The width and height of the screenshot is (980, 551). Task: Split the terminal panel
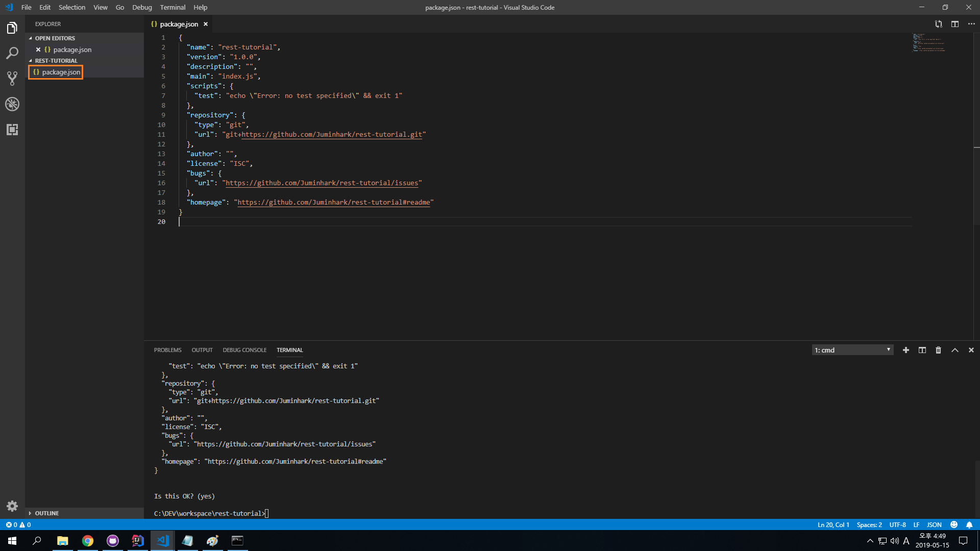922,350
